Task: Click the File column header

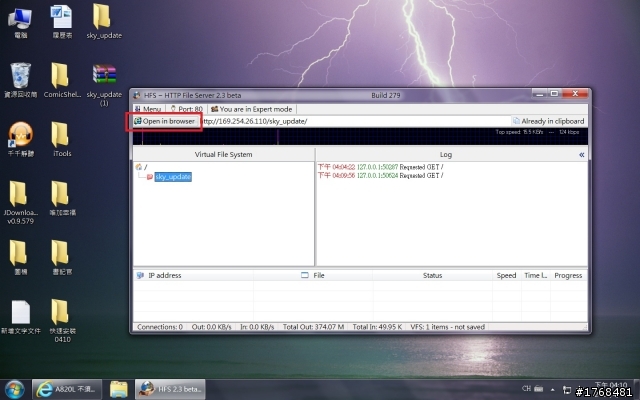Action: [313, 276]
